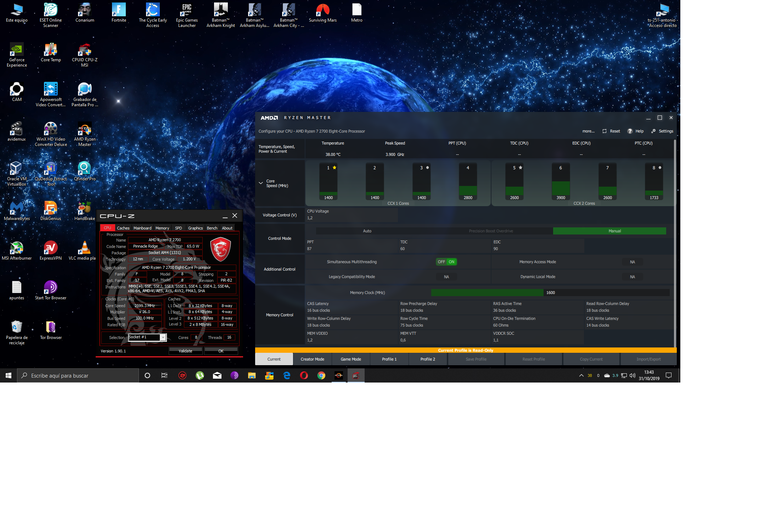Viewport: 759px width, 532px height.
Task: Open the Papelera de reciclaje icon
Action: [x=17, y=332]
